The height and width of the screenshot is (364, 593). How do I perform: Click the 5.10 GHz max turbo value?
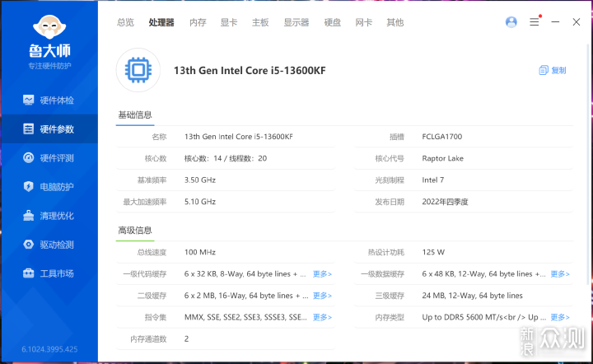click(200, 202)
